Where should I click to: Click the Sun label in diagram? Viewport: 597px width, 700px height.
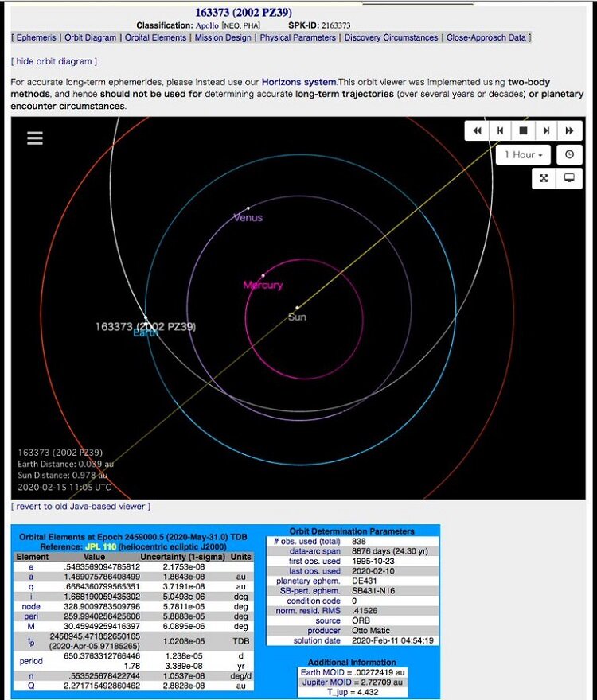297,317
